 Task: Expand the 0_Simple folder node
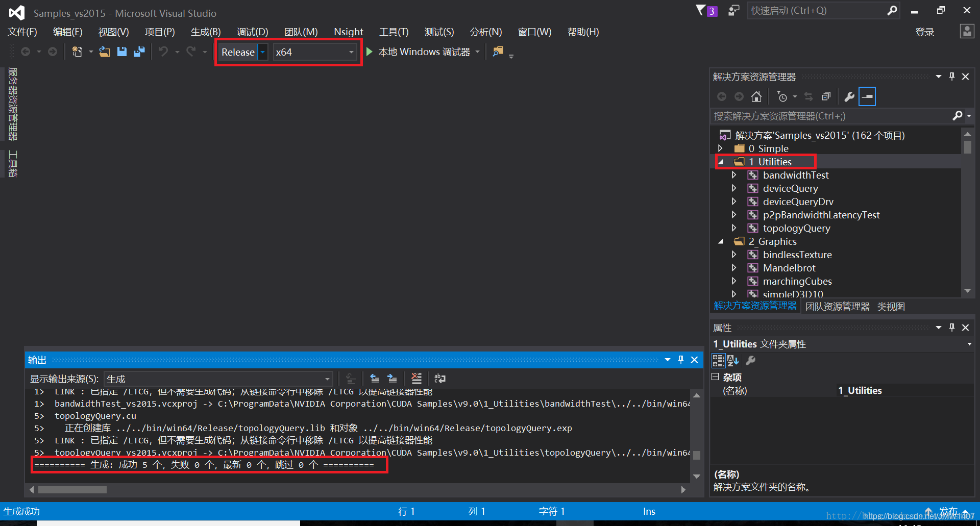(x=720, y=148)
